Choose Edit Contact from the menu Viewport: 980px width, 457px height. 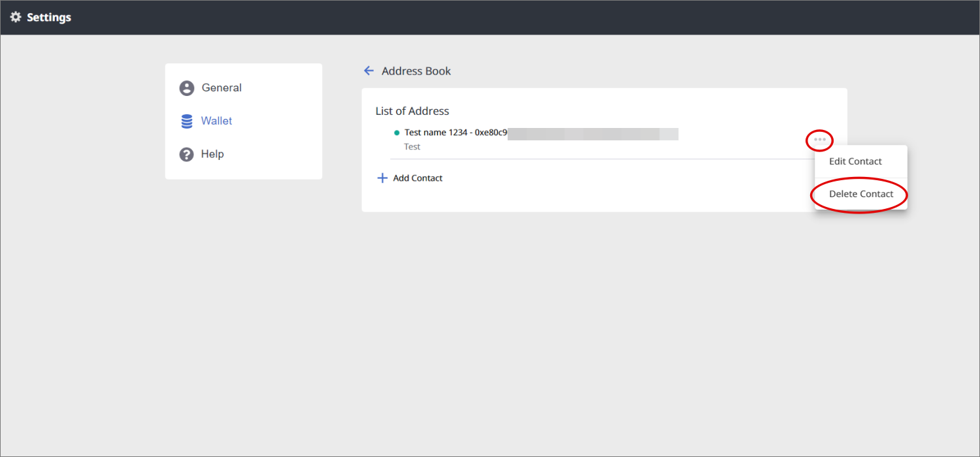tap(855, 161)
